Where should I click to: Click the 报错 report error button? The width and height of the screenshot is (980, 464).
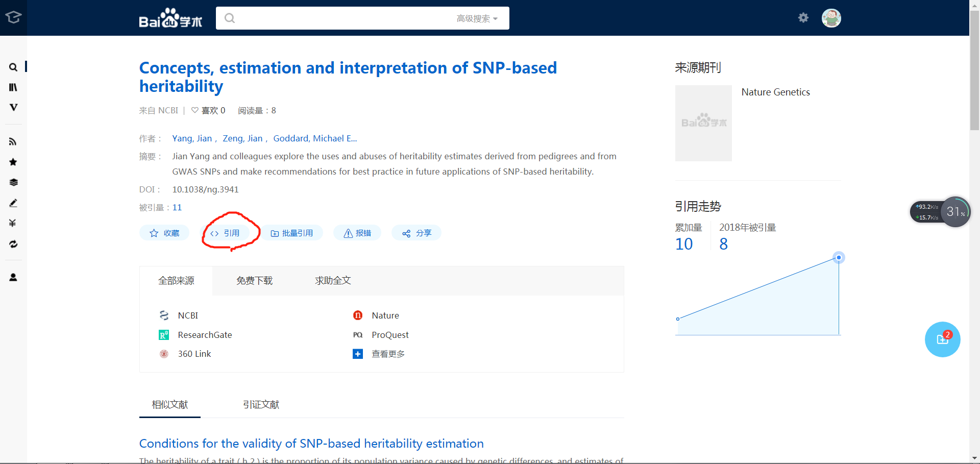357,233
